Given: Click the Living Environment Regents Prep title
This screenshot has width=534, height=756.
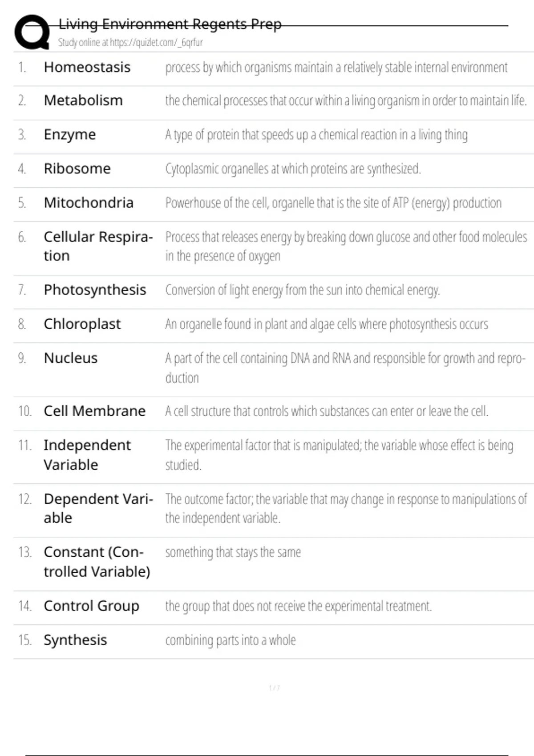Looking at the screenshot, I should point(170,24).
